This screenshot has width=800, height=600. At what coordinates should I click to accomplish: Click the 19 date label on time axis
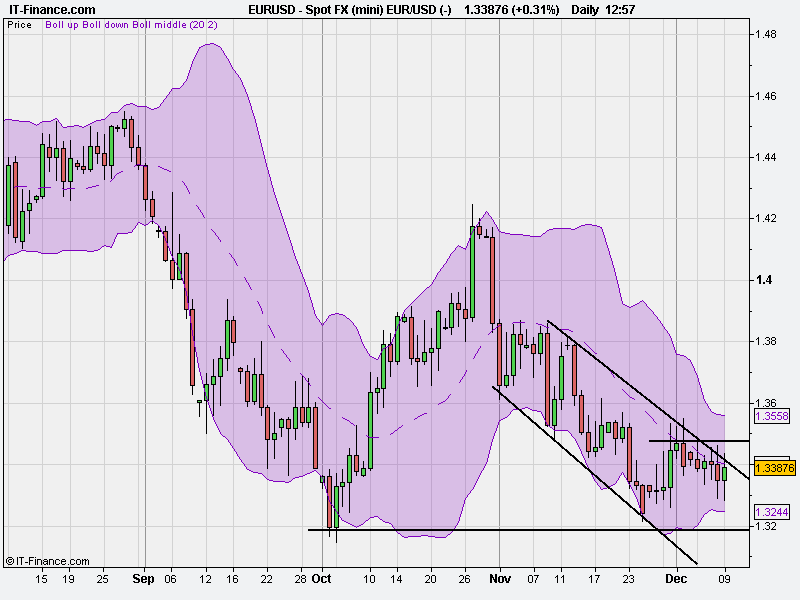(x=68, y=579)
